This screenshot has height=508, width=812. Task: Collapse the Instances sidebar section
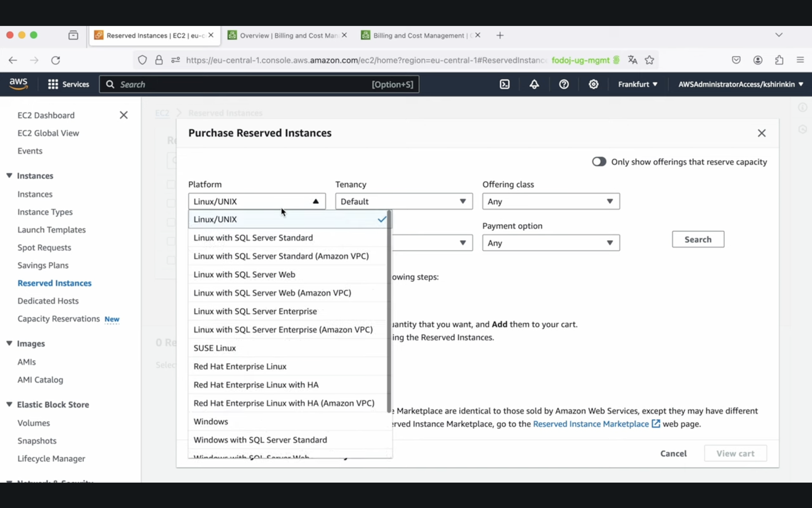(x=9, y=176)
